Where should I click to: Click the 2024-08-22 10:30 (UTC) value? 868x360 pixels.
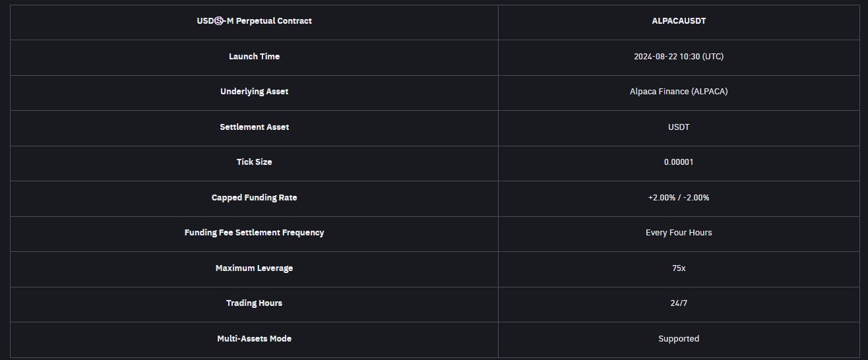coord(679,57)
